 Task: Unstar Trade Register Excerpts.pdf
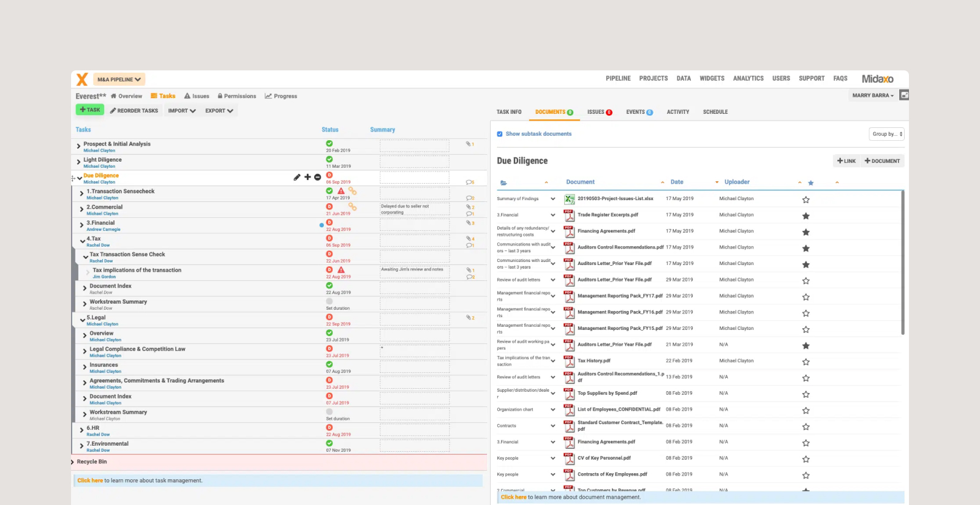806,215
